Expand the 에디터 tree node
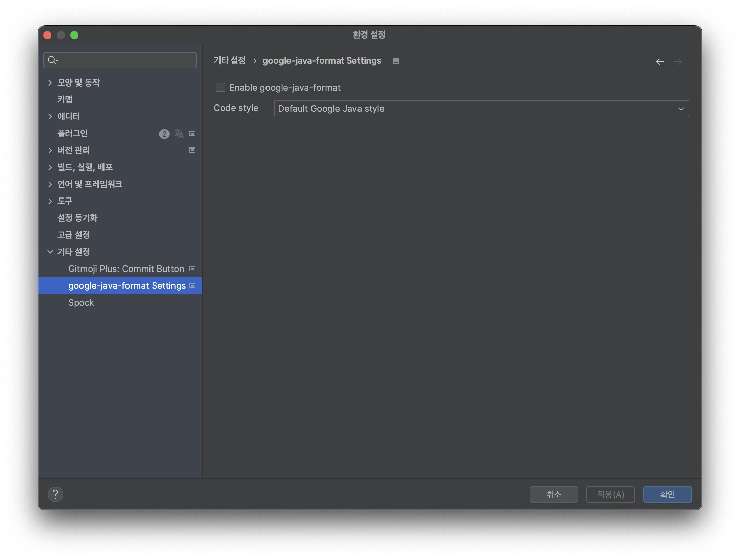The height and width of the screenshot is (560, 740). click(x=50, y=116)
